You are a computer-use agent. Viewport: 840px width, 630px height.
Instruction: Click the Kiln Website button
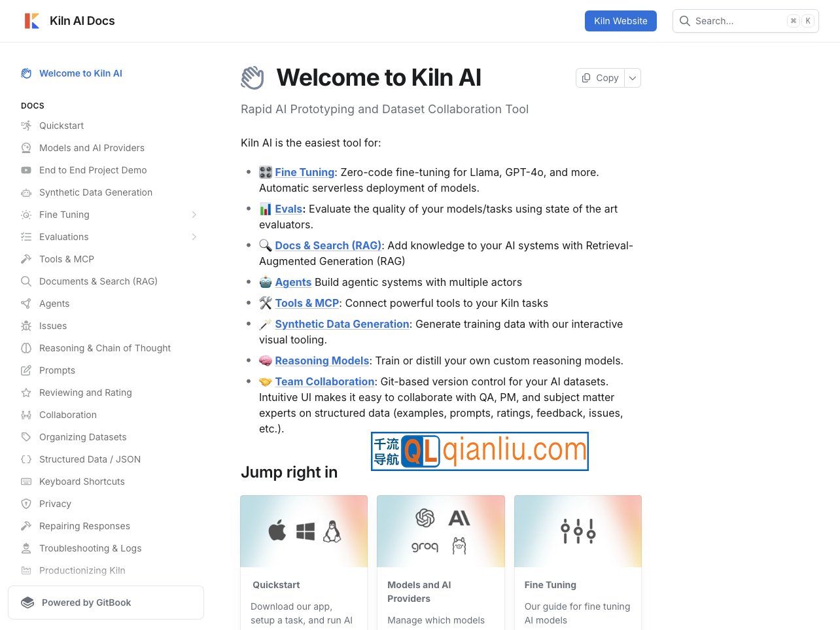coord(620,20)
